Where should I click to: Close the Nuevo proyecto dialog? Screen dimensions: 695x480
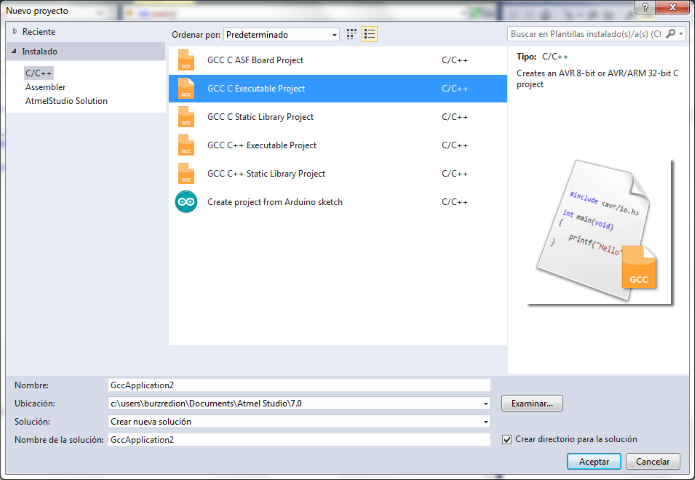(x=673, y=7)
